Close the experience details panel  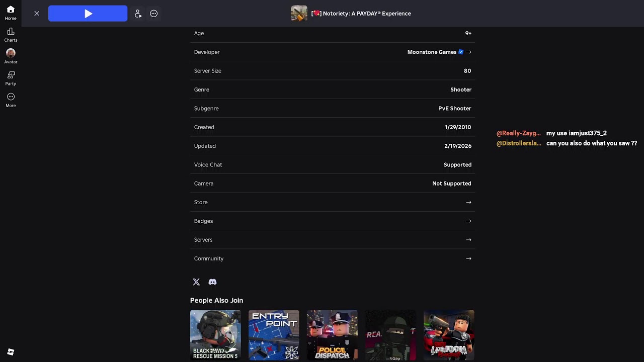37,14
